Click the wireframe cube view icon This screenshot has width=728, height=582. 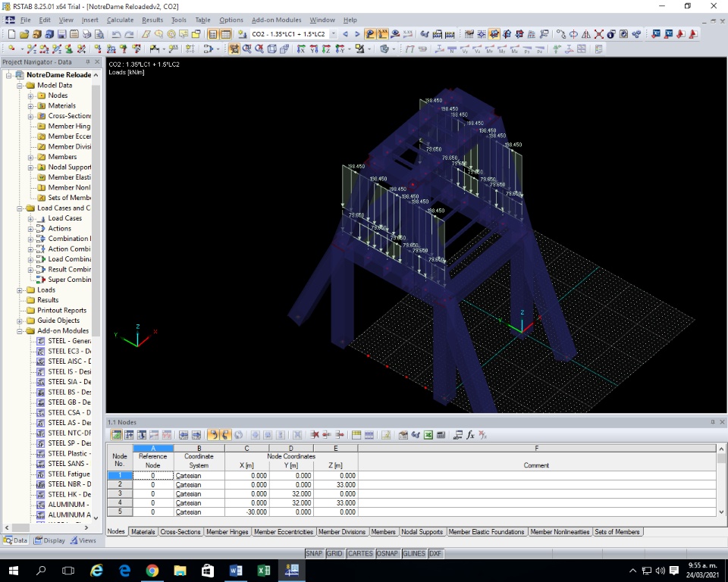pyautogui.click(x=272, y=48)
